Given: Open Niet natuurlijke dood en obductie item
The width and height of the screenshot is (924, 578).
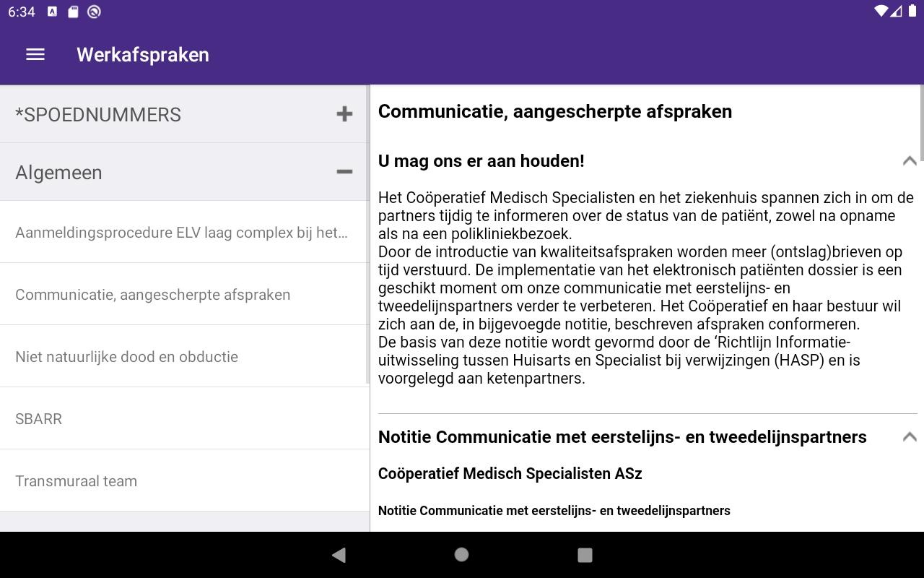Looking at the screenshot, I should coord(185,356).
